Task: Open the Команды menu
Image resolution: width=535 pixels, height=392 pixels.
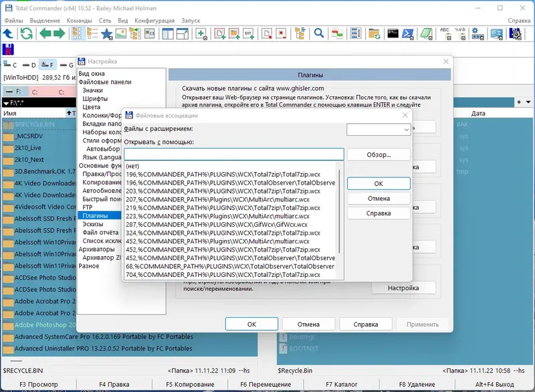Action: point(79,21)
